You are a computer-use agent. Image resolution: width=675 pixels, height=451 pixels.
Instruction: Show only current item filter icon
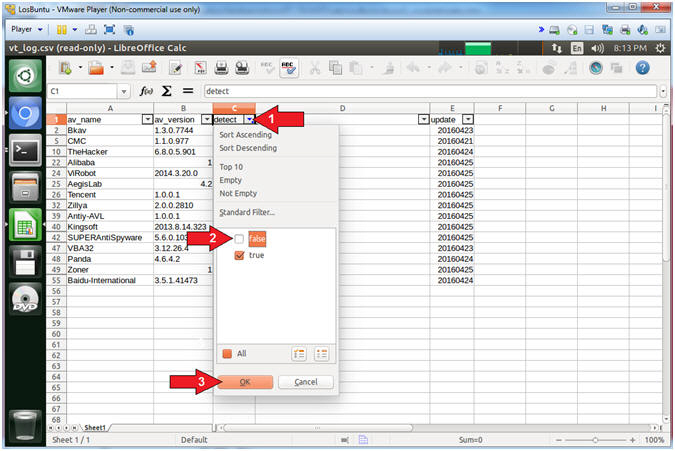tap(299, 354)
